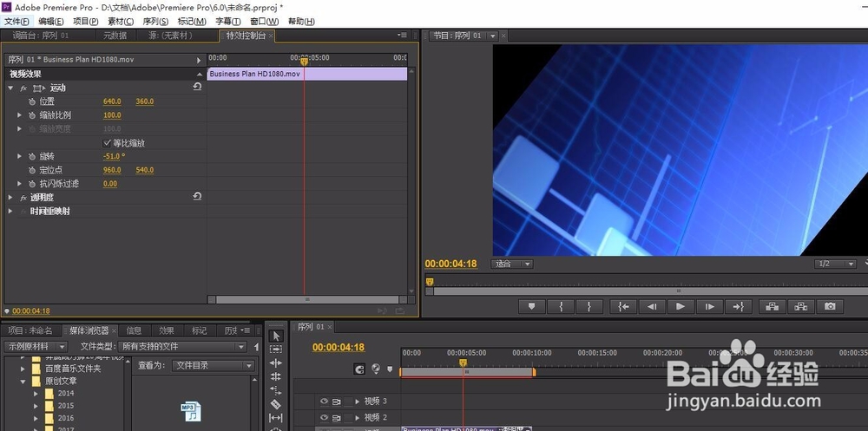Screen dimensions: 868x431
Task: Open the 查看为 文件目录 dropdown
Action: click(214, 366)
